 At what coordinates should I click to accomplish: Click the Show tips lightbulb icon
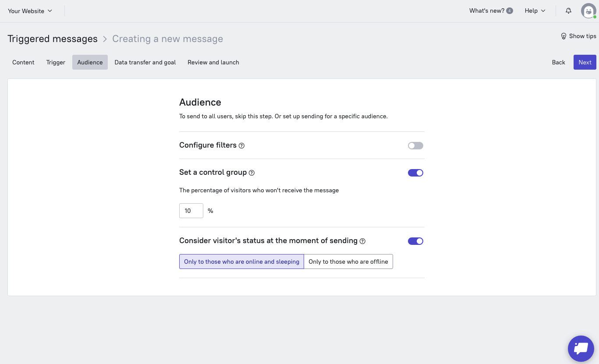(x=564, y=36)
